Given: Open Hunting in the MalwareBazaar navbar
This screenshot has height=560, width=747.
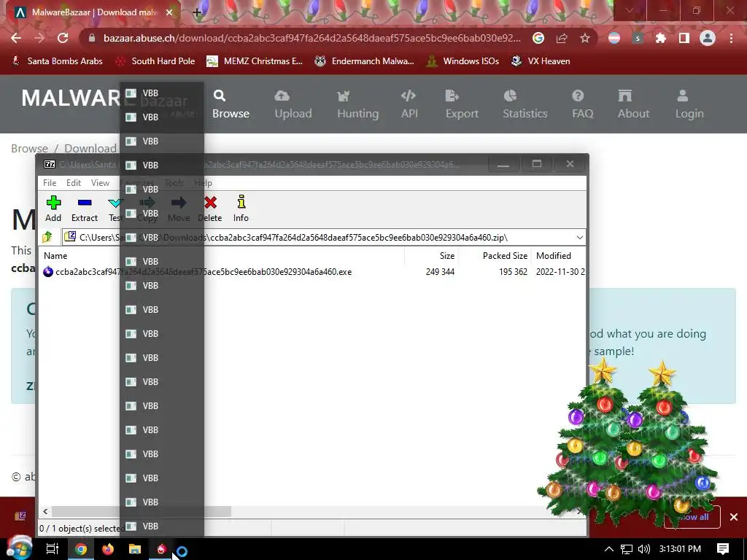Looking at the screenshot, I should coord(357,104).
